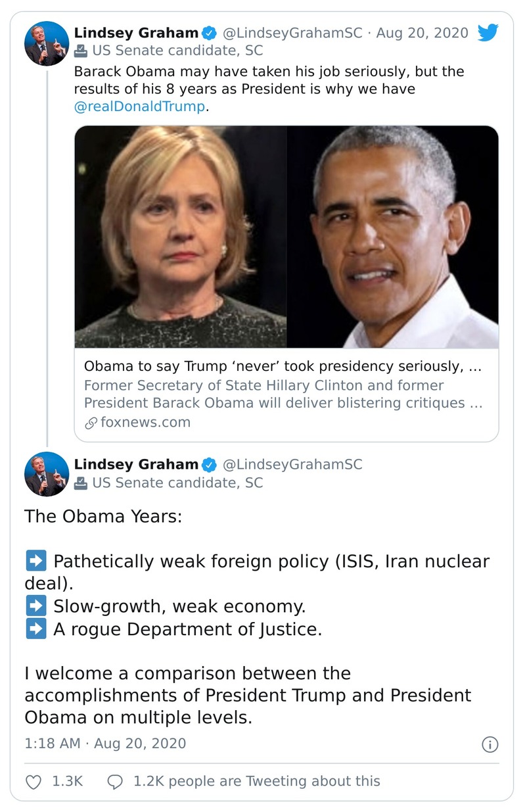The width and height of the screenshot is (525, 812).
Task: Like the tweet with the heart icon
Action: pos(33,781)
